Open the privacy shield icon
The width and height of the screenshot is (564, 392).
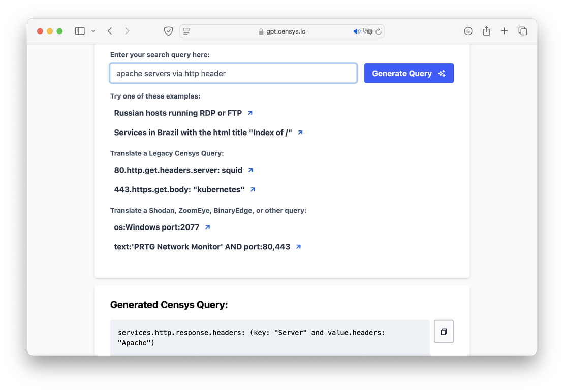pos(168,31)
